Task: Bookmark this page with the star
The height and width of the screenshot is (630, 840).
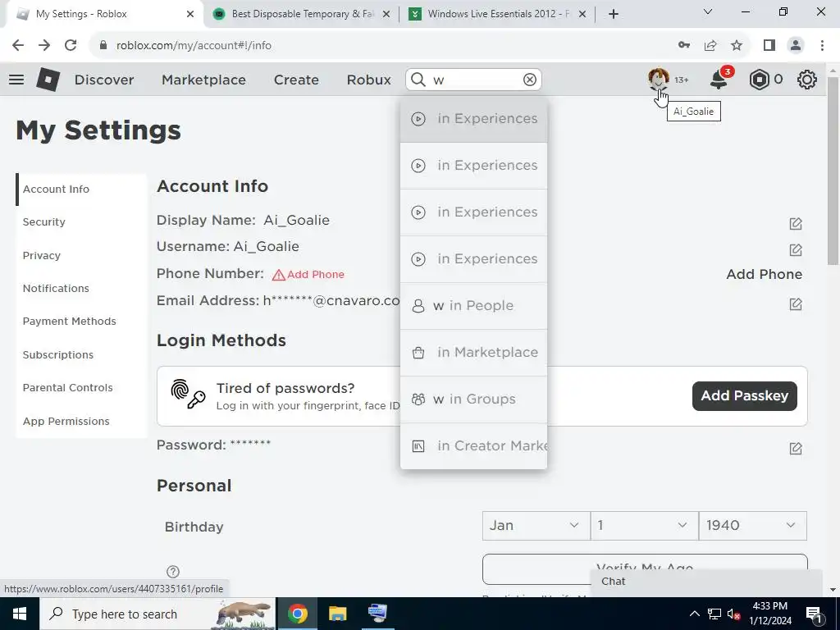Action: (737, 46)
